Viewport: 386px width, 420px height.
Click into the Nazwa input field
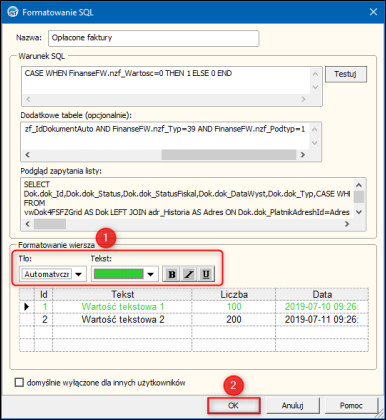pyautogui.click(x=154, y=38)
